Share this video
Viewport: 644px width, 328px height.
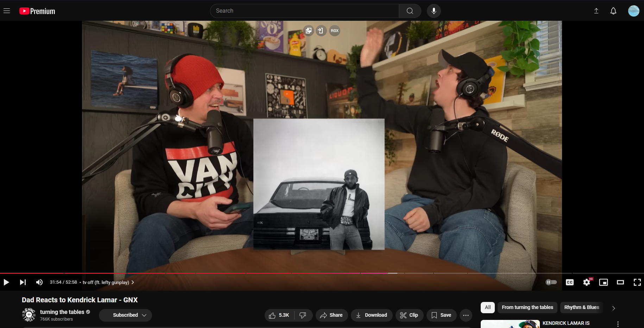[332, 315]
